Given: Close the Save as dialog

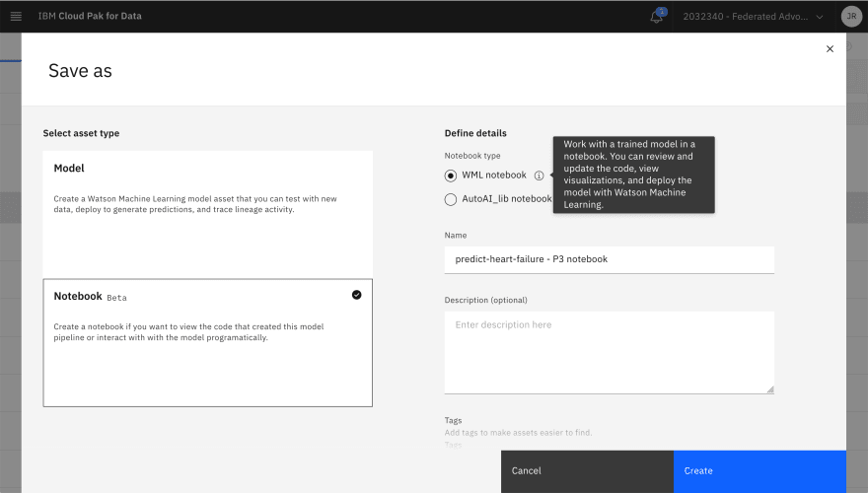Looking at the screenshot, I should point(830,48).
